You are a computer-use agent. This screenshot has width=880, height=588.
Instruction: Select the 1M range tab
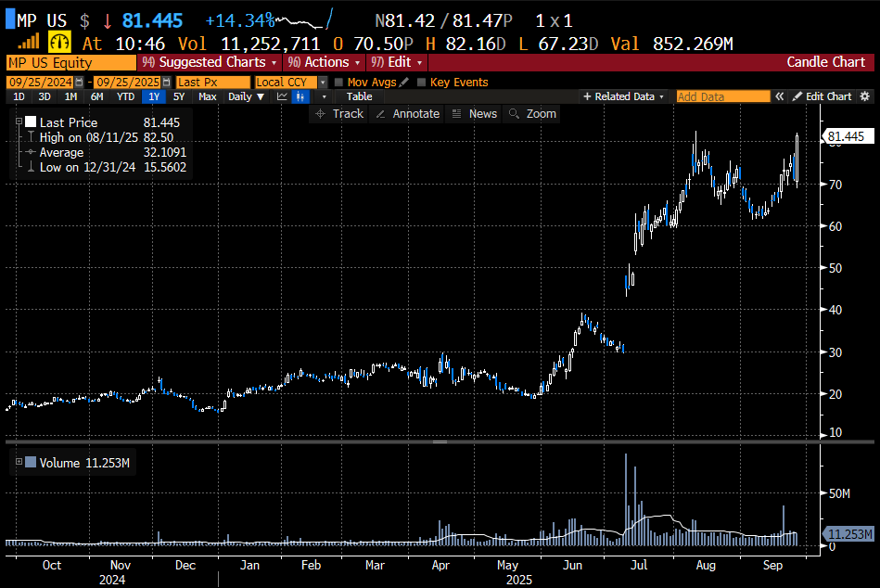pyautogui.click(x=70, y=96)
